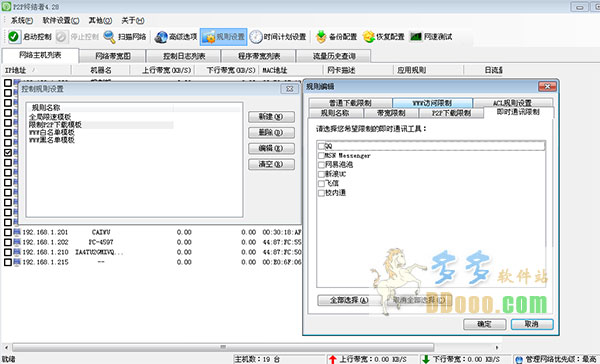Check the 校内通 option
The height and width of the screenshot is (364, 600).
[x=321, y=193]
